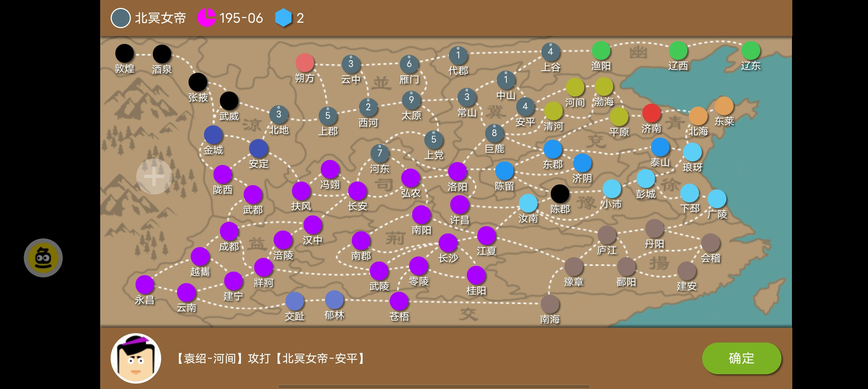
Task: Select the 河间 yellow city node
Action: point(575,87)
